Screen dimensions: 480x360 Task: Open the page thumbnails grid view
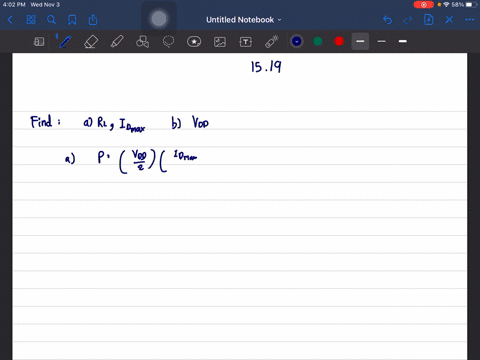31,20
